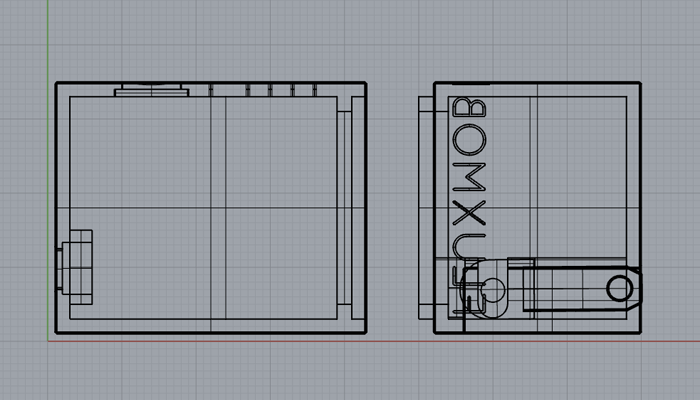
Task: Click the green vertical axis line
Action: pyautogui.click(x=48, y=170)
